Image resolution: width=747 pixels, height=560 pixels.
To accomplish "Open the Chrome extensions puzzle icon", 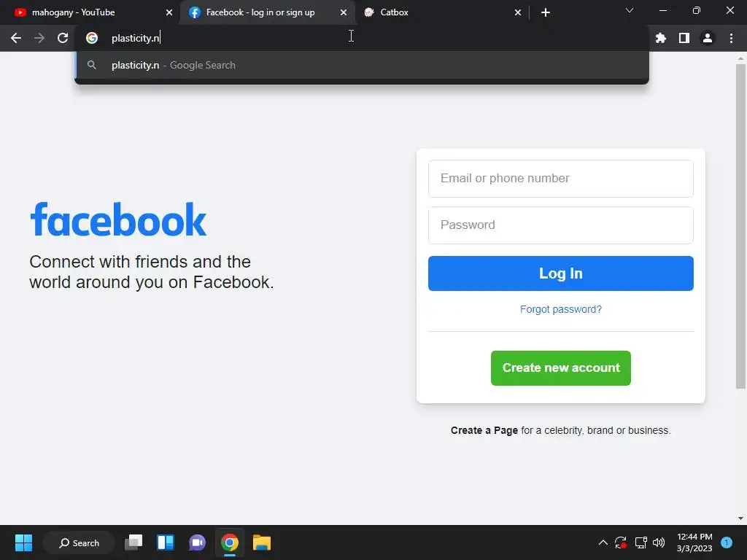I will click(x=661, y=38).
